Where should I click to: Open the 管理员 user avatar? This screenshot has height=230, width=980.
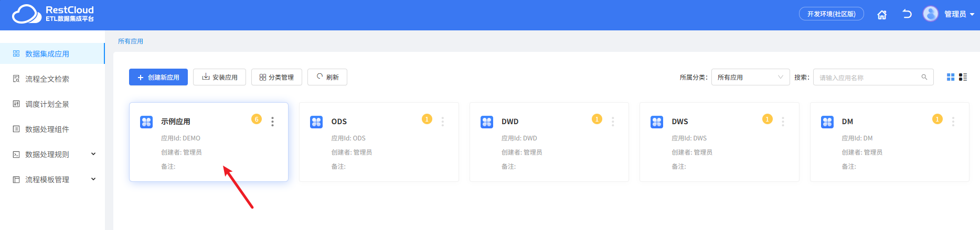[x=931, y=14]
